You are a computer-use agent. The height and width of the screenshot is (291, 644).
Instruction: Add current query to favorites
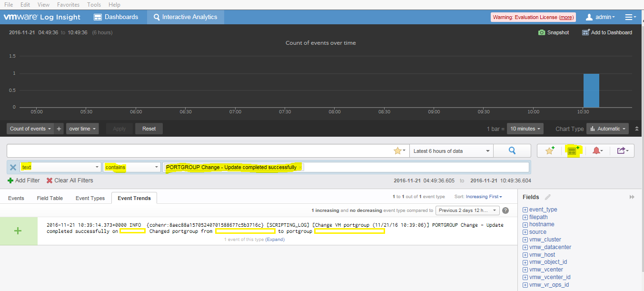pos(550,151)
